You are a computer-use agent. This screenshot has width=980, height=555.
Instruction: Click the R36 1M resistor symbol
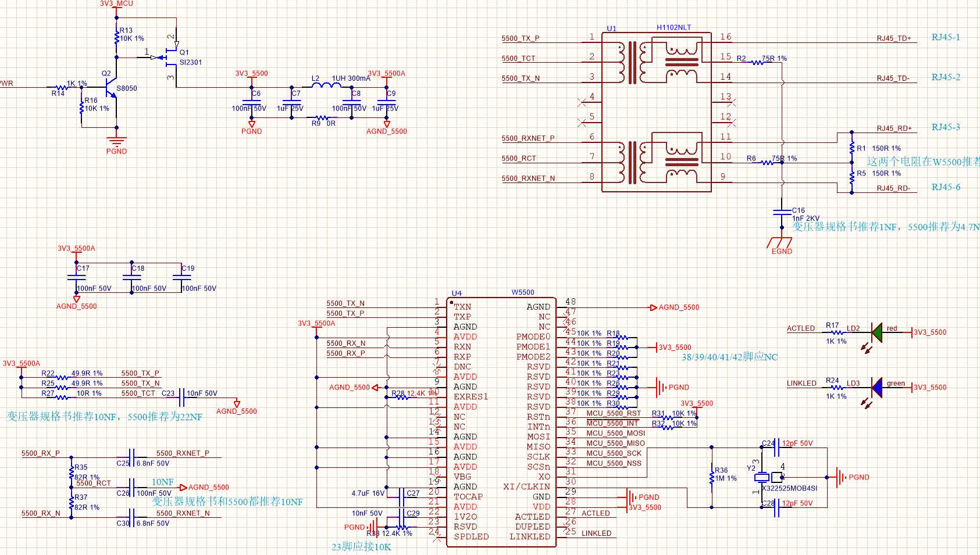(712, 477)
